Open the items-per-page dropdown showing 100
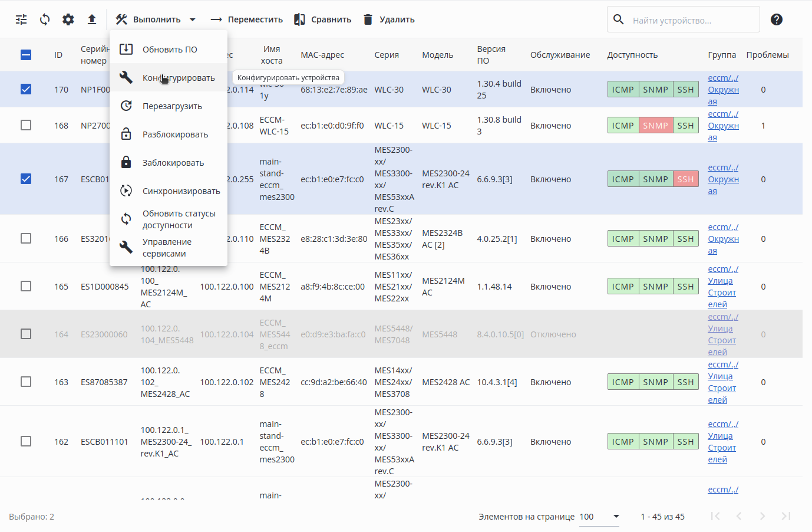This screenshot has height=532, width=812. [x=599, y=517]
